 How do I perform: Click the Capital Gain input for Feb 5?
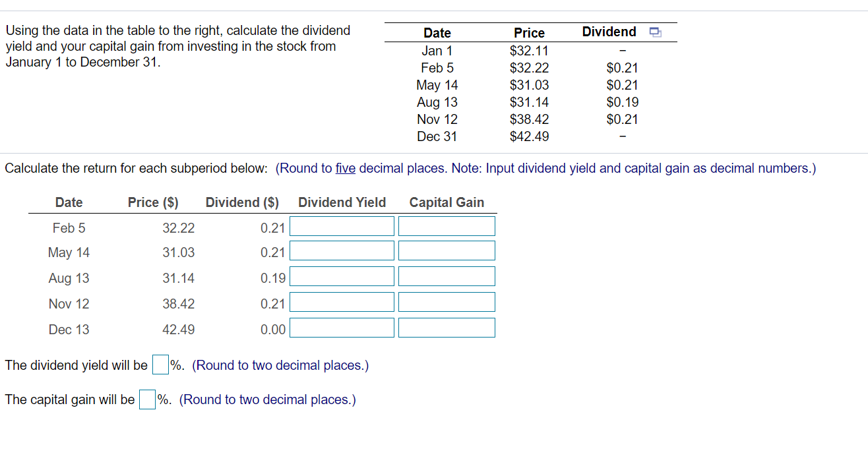click(447, 225)
